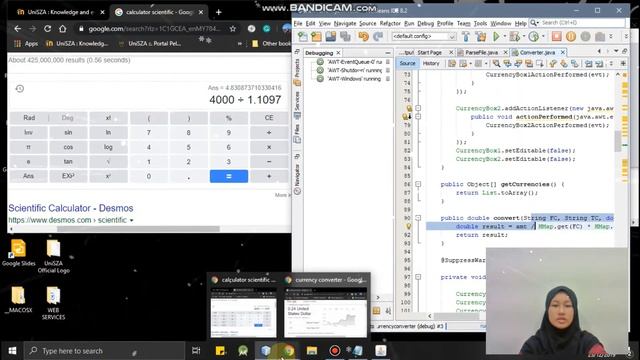Run project with green play icon

tap(496, 37)
